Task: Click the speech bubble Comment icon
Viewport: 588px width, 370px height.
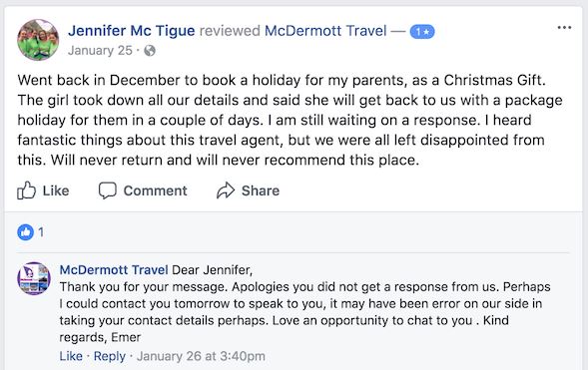Action: tap(108, 190)
